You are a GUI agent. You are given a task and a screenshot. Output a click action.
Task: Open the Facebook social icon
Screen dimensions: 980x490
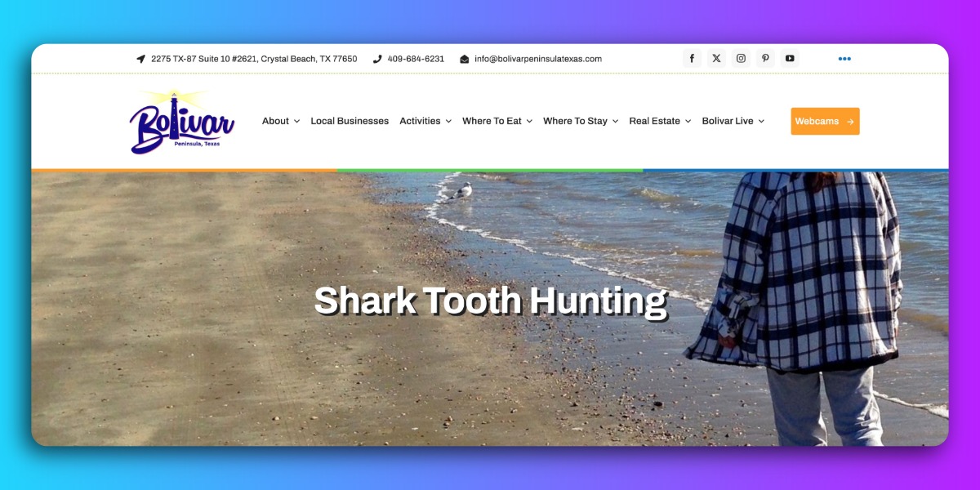692,58
